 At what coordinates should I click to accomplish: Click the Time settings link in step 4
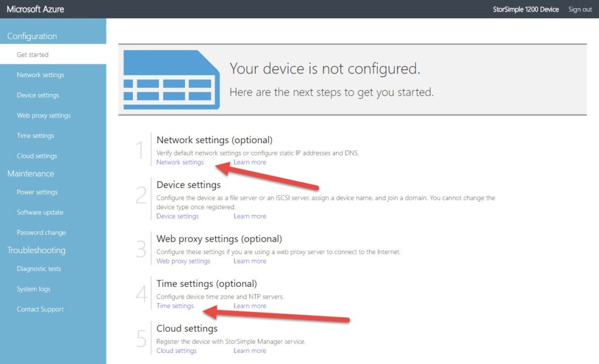(174, 306)
